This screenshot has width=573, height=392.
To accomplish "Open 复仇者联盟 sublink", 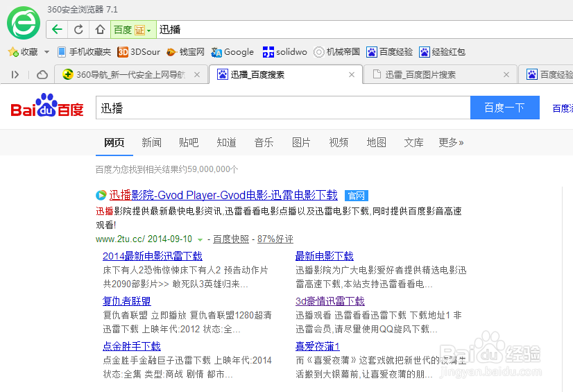I will pos(127,301).
